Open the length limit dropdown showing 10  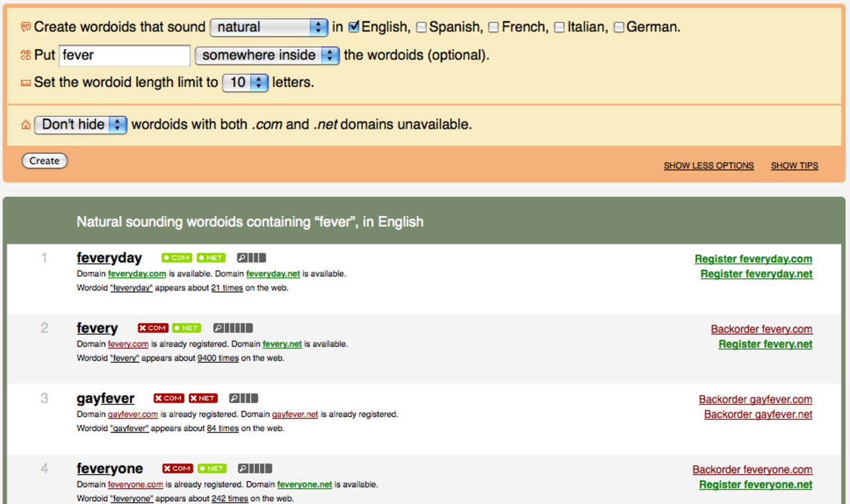[x=245, y=82]
